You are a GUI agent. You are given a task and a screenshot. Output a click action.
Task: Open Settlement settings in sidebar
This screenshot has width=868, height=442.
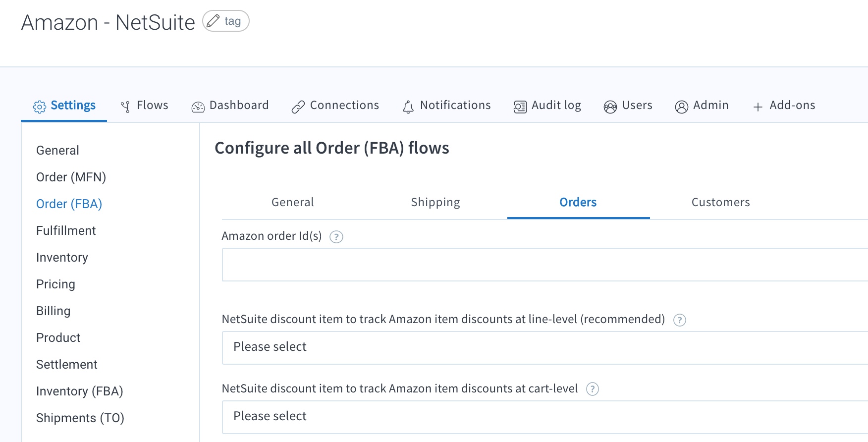67,365
